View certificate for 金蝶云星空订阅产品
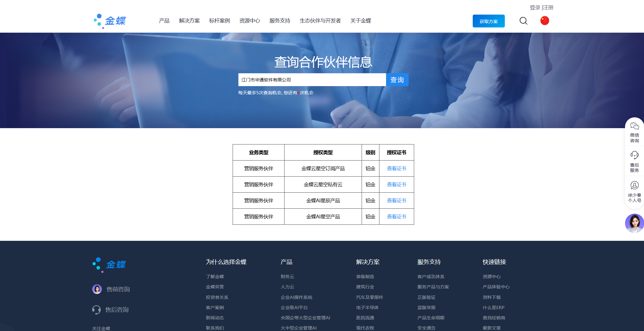This screenshot has width=644, height=331. click(396, 168)
